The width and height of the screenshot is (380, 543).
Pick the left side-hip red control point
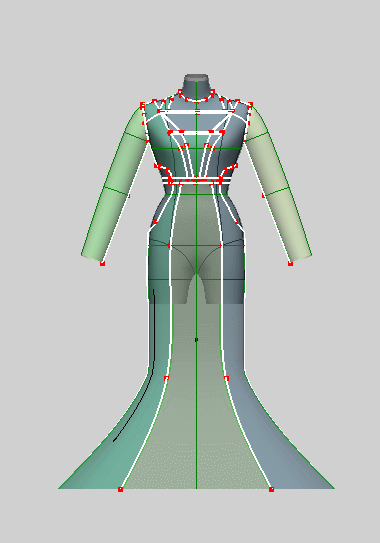point(156,221)
